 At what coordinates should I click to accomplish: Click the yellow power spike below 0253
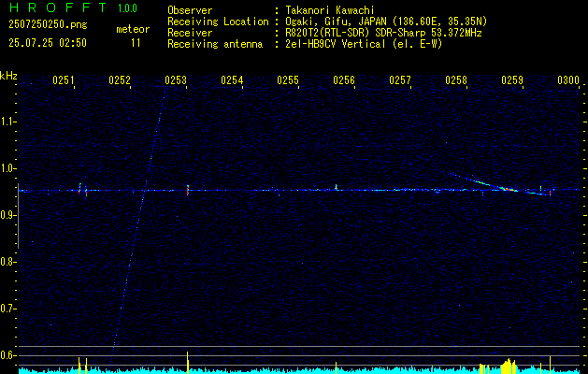(188, 363)
